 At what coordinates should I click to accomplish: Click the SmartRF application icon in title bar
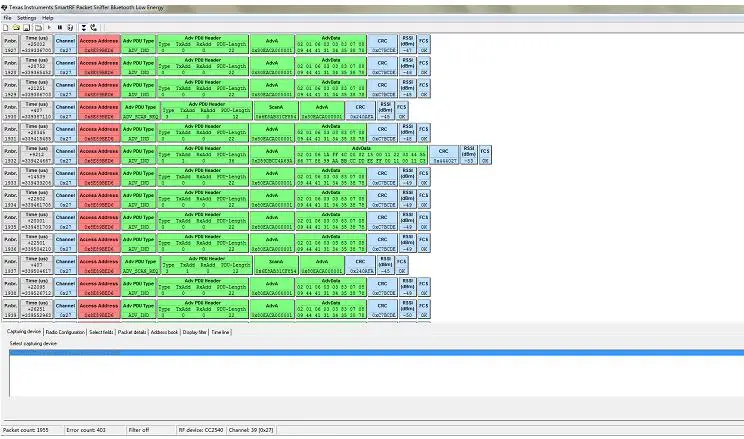point(4,8)
